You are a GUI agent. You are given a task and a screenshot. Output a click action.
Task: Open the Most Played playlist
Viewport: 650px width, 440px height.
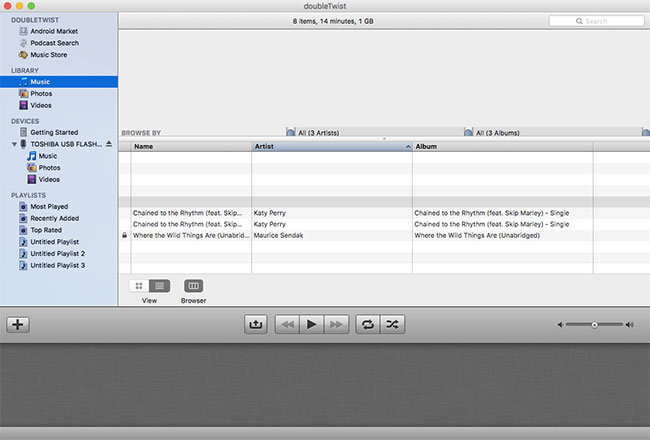49,206
